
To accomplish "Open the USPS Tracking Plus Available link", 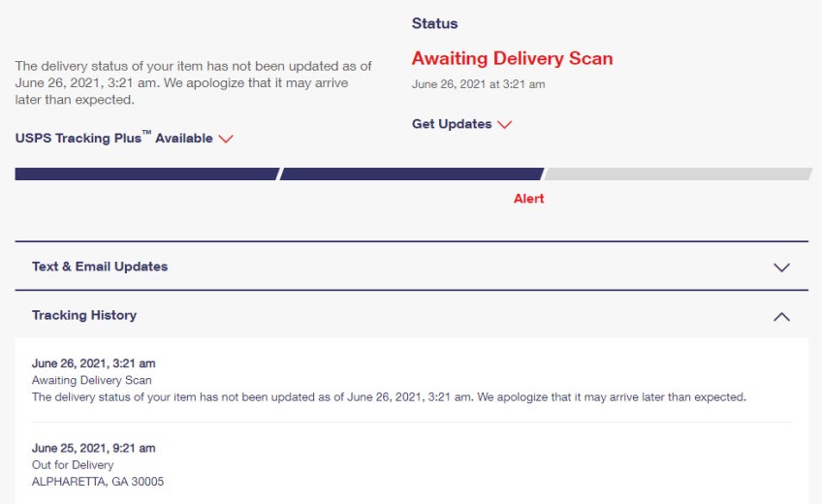I will 113,138.
